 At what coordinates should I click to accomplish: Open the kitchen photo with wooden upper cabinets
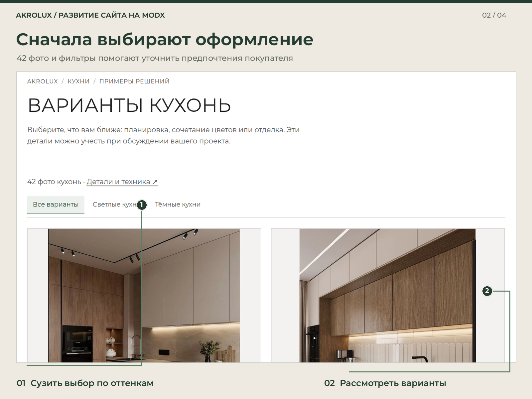388,295
